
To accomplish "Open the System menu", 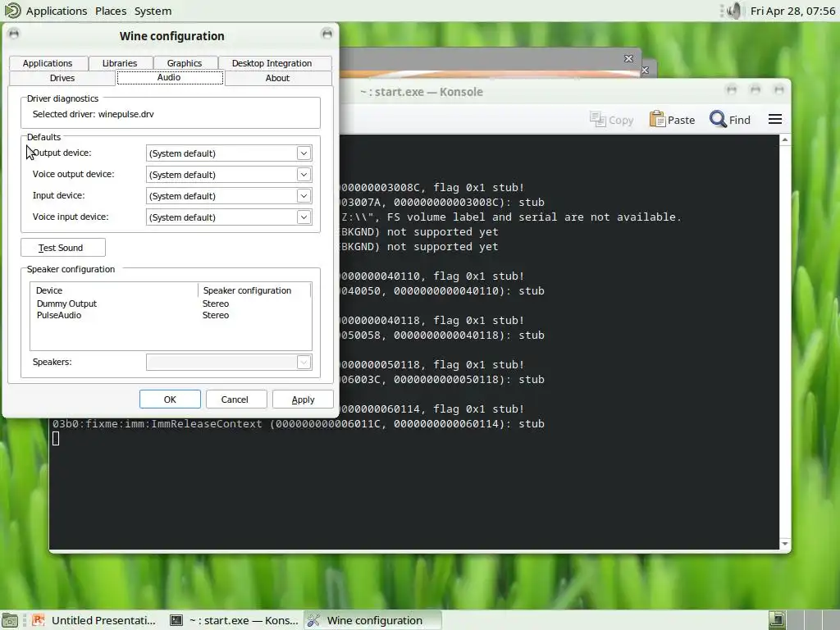I will pyautogui.click(x=153, y=11).
